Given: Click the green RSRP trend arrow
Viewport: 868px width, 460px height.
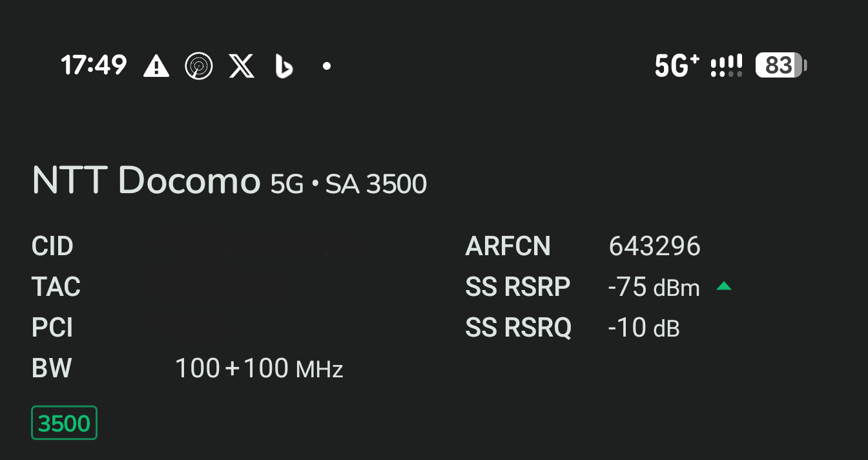Looking at the screenshot, I should pos(724,286).
